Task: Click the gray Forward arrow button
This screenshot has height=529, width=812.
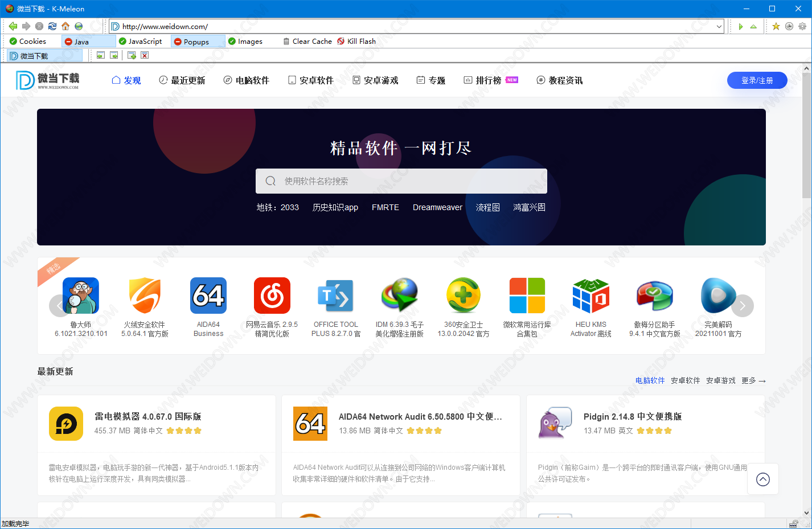Action: [x=26, y=26]
